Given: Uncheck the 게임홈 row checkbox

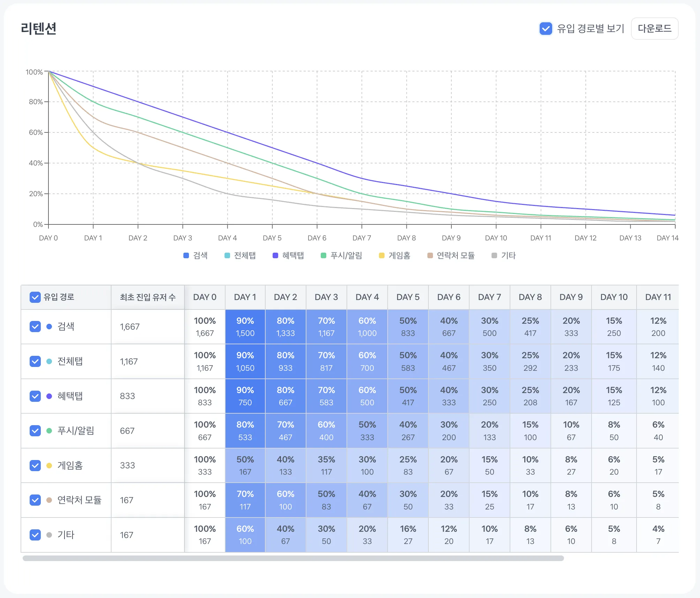Looking at the screenshot, I should point(35,466).
